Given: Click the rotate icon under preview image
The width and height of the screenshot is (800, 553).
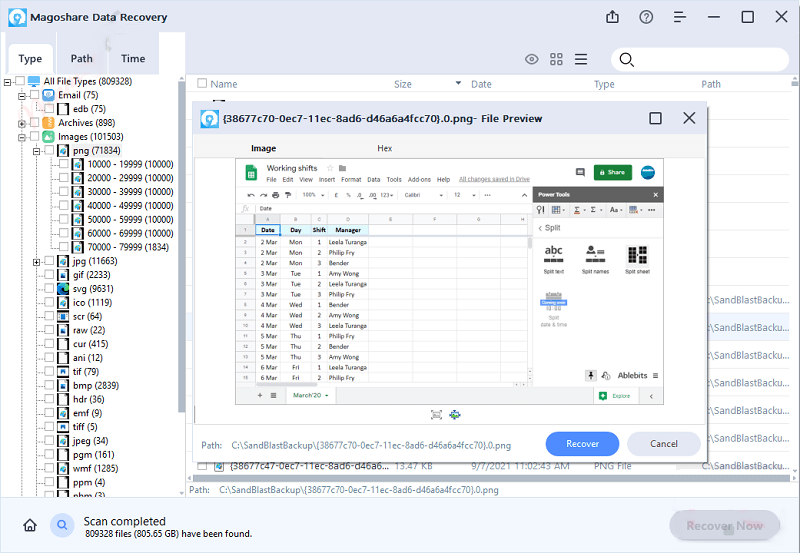Looking at the screenshot, I should coord(455,415).
